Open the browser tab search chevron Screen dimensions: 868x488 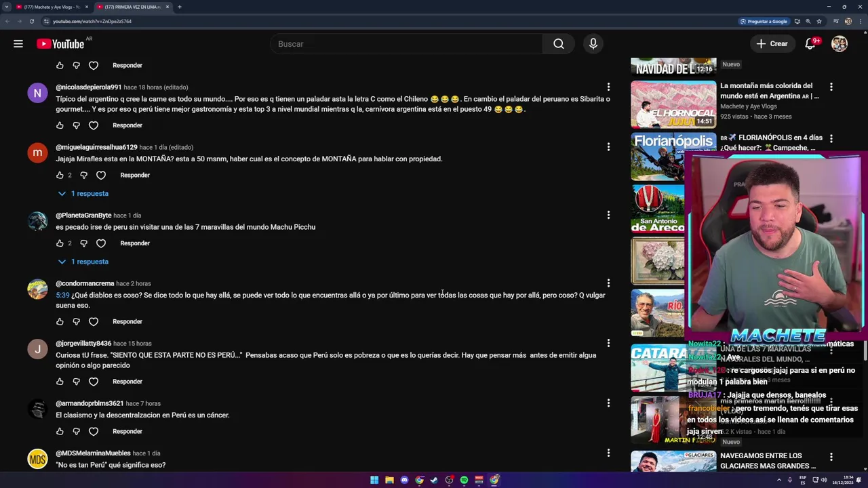point(7,7)
